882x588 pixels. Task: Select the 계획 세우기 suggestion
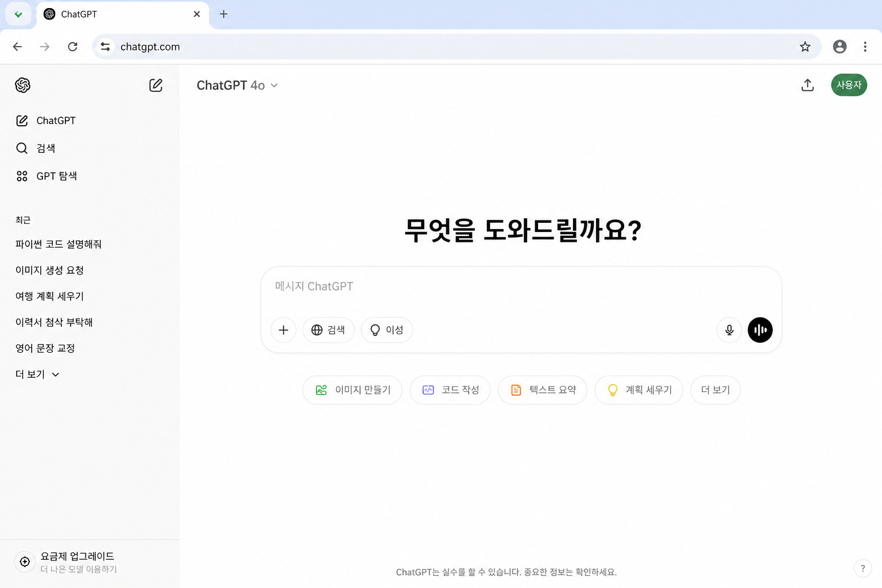point(639,390)
